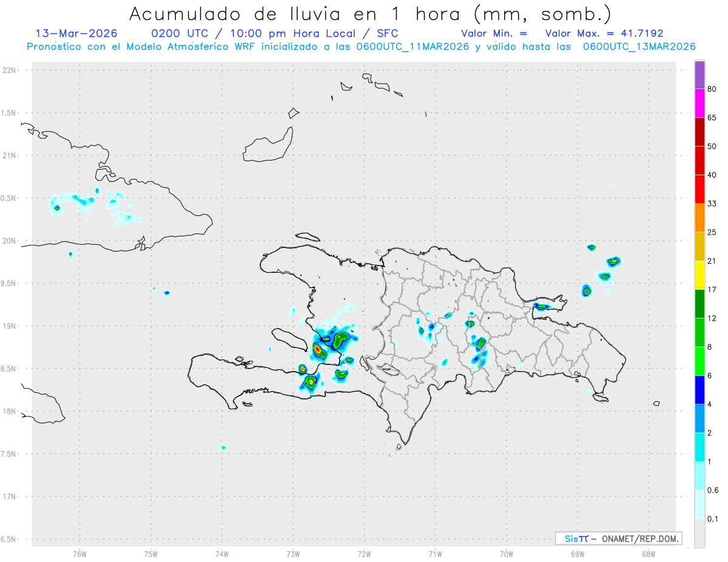The width and height of the screenshot is (728, 562).
Task: Click the '25' legend scale value
Action: point(712,232)
